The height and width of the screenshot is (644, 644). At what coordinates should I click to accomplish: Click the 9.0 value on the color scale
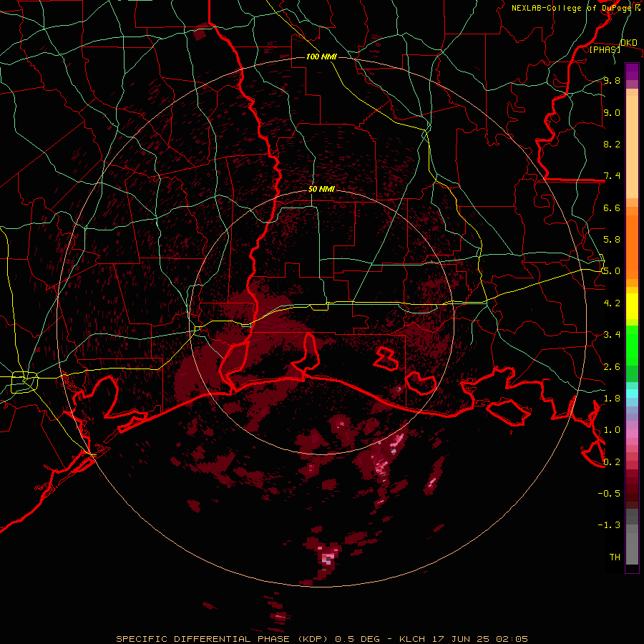(x=612, y=112)
